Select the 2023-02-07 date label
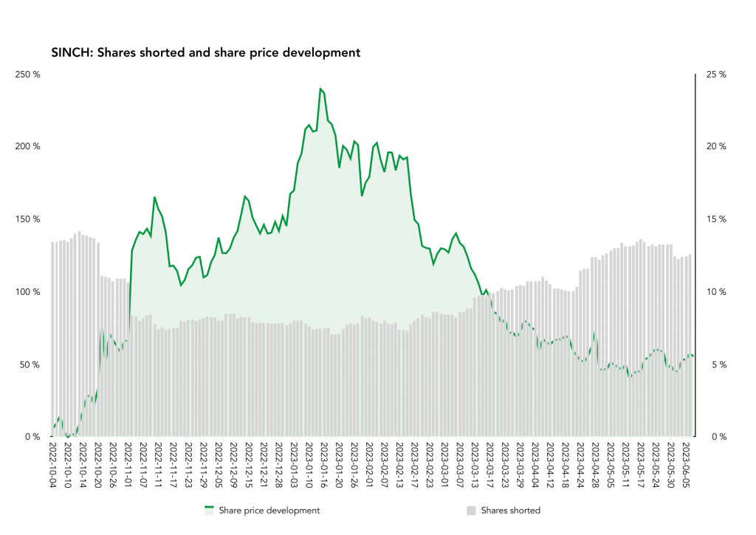This screenshot has width=756, height=535. (x=385, y=465)
